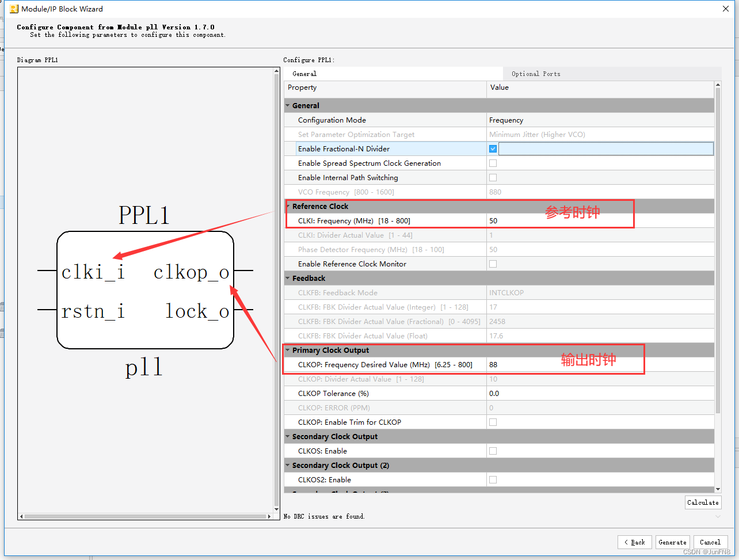This screenshot has width=739, height=560.
Task: Select the clki_i port in diagram
Action: 93,272
